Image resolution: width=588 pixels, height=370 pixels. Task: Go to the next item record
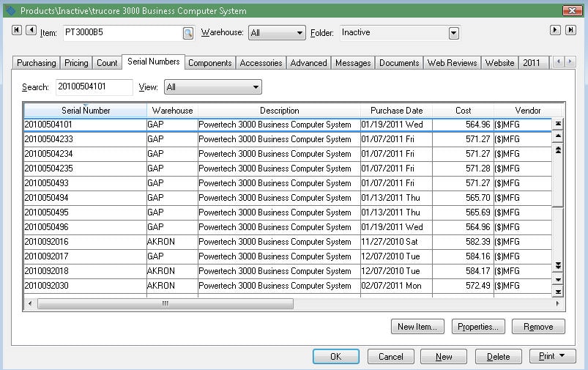[x=556, y=30]
